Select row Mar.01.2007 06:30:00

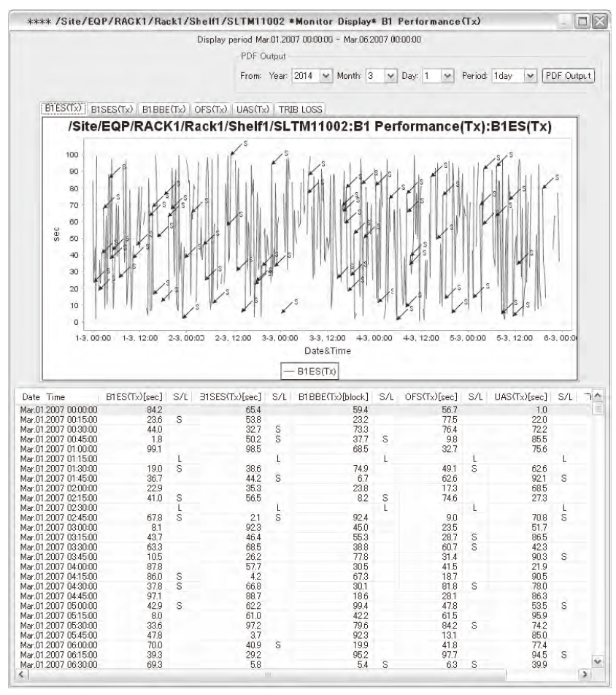pos(304,664)
